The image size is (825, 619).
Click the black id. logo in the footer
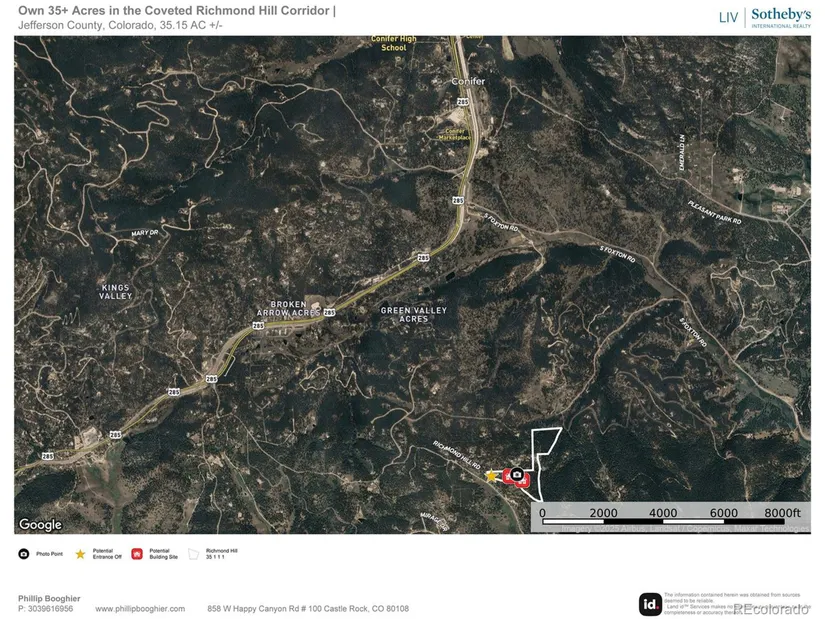(x=650, y=604)
